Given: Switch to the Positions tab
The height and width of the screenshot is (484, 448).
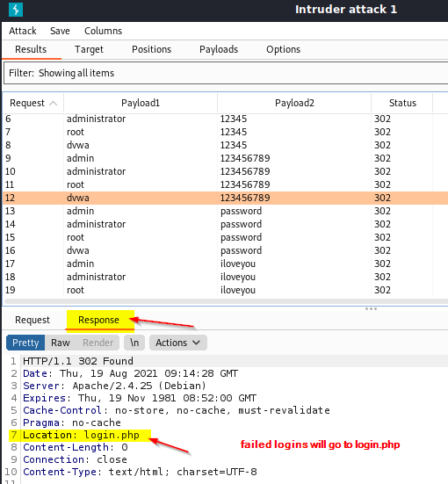Looking at the screenshot, I should click(151, 49).
